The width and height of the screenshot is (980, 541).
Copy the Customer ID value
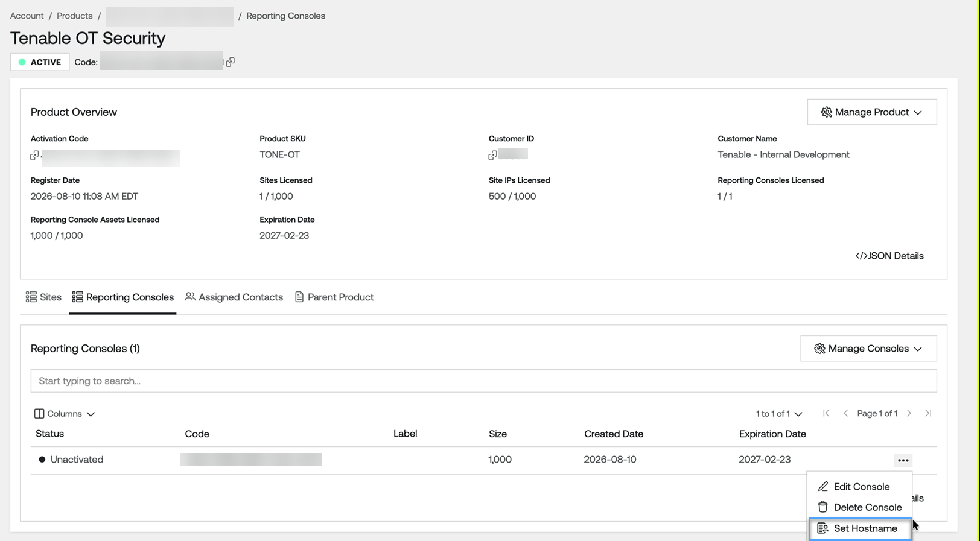click(x=492, y=156)
